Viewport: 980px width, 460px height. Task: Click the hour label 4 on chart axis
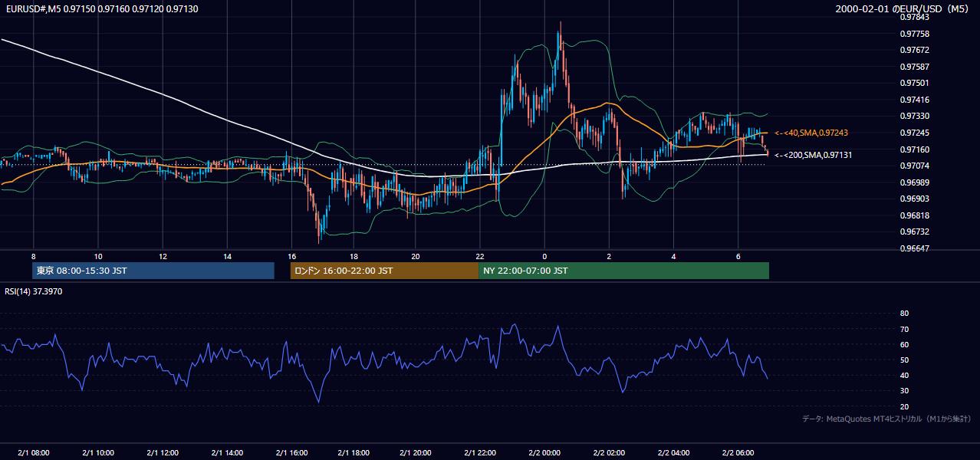tap(673, 256)
